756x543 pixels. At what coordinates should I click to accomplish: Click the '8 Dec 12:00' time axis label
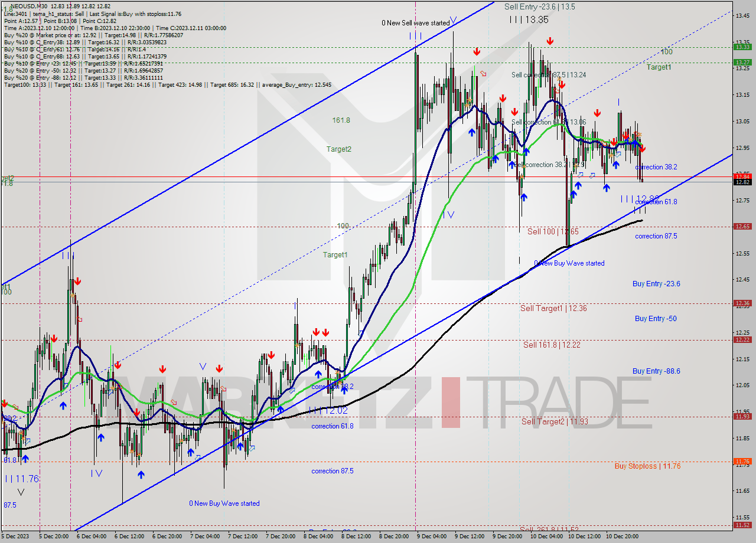356,537
